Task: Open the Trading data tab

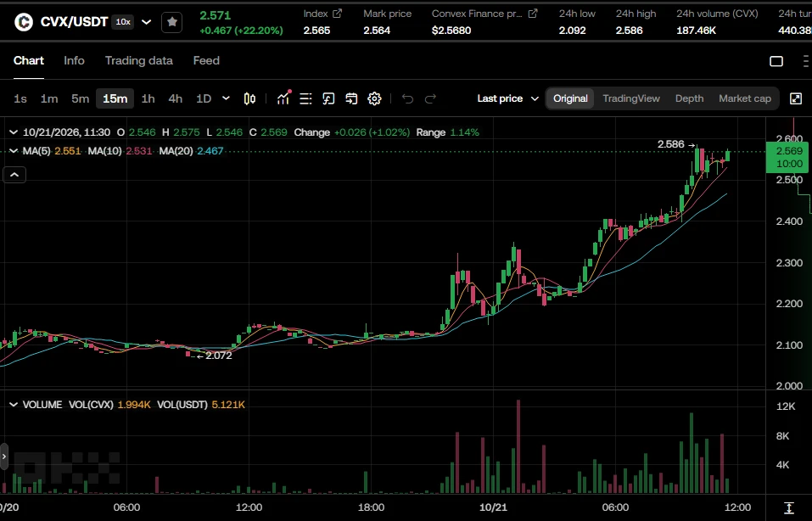Action: pyautogui.click(x=139, y=60)
